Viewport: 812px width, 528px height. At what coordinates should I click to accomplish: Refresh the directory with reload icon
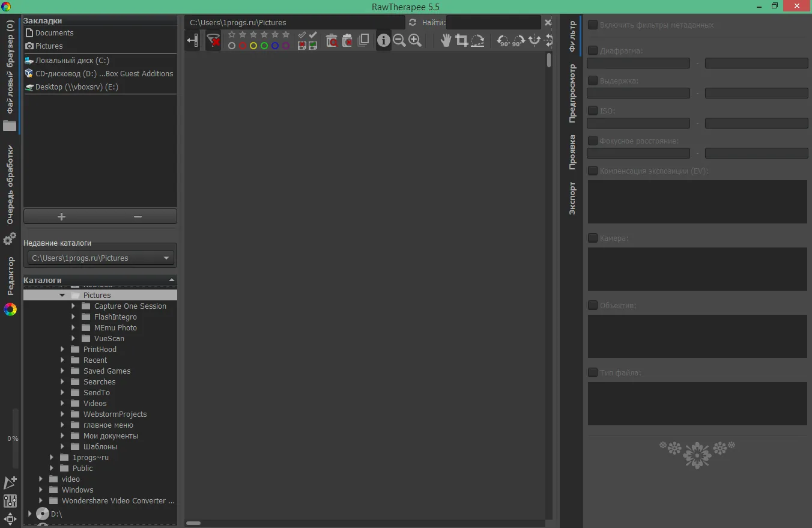(x=412, y=22)
